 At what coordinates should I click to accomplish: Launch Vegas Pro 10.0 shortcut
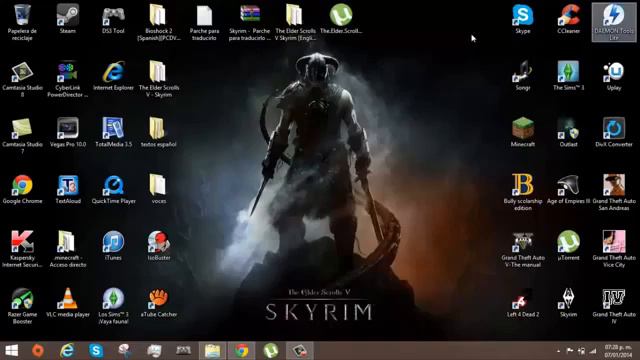[x=68, y=133]
